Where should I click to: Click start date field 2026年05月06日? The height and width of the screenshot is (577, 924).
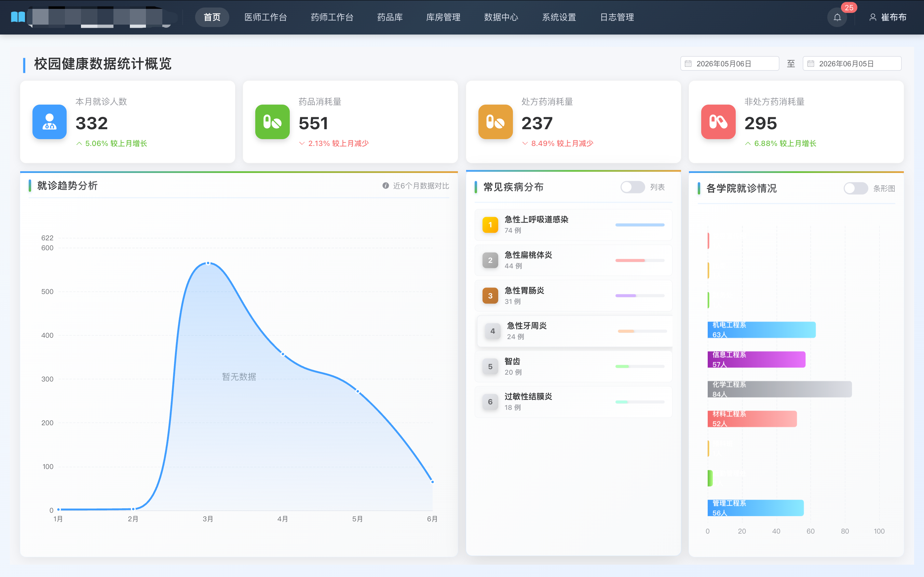point(730,64)
